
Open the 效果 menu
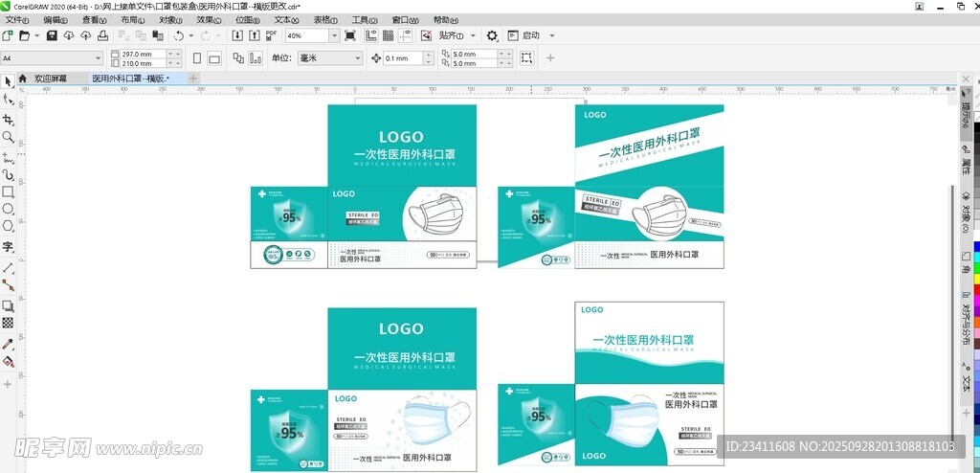click(208, 19)
